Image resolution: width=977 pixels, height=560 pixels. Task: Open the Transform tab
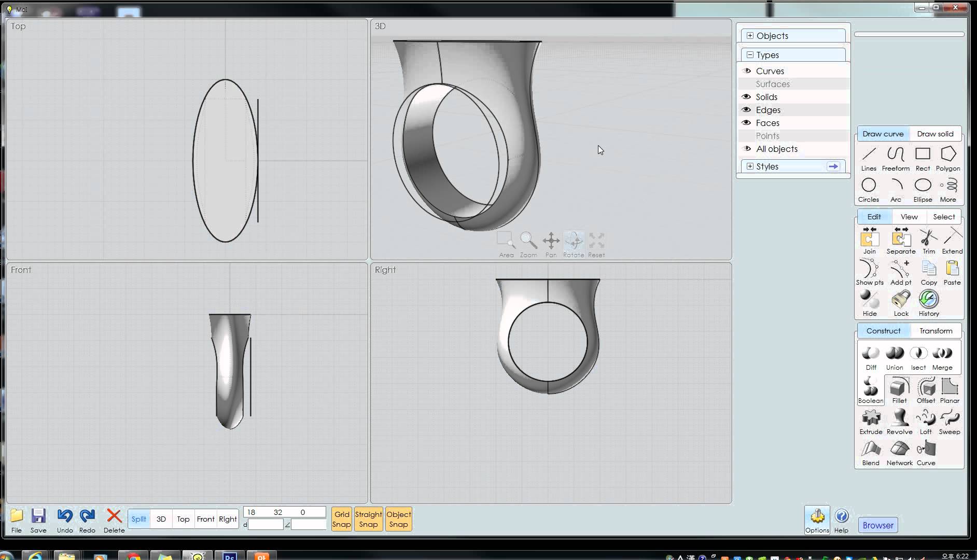(x=936, y=331)
